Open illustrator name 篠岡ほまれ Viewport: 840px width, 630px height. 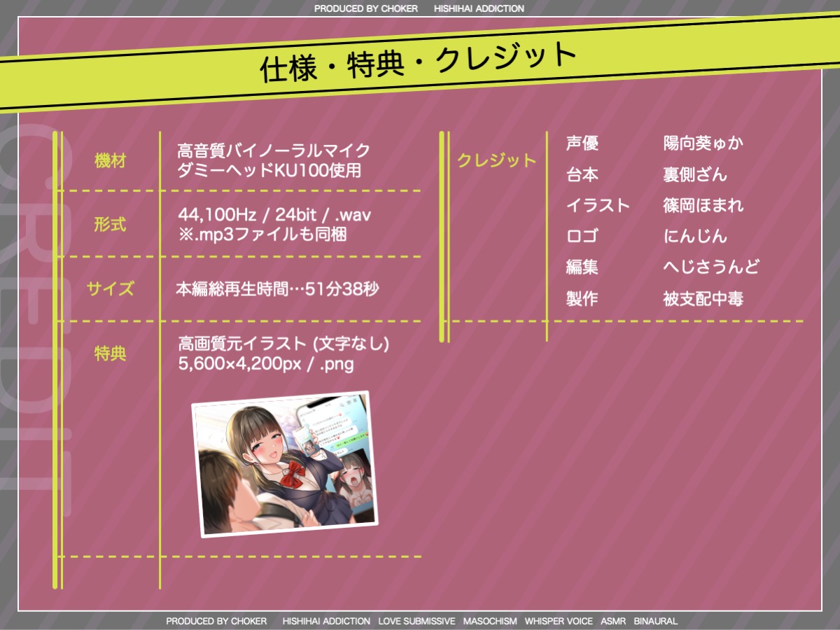[x=703, y=205]
